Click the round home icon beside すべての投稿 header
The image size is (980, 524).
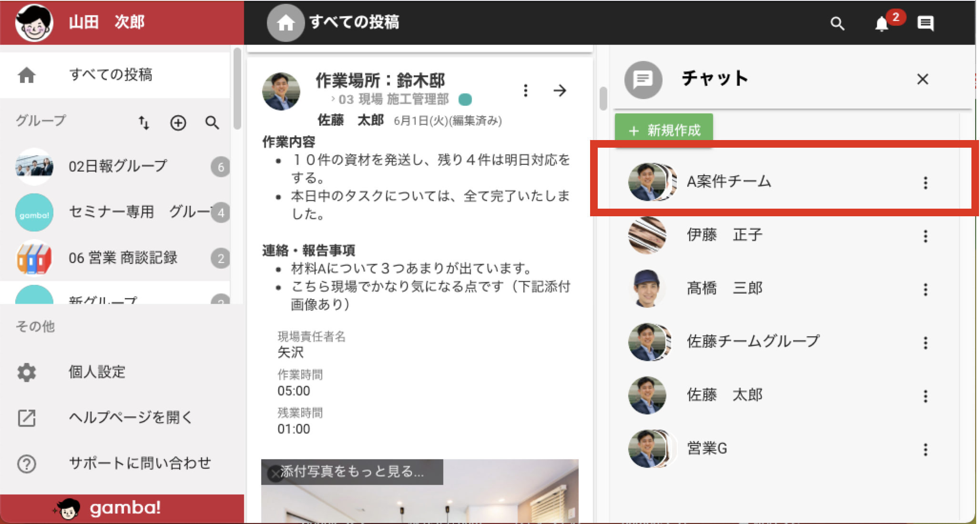coord(286,22)
